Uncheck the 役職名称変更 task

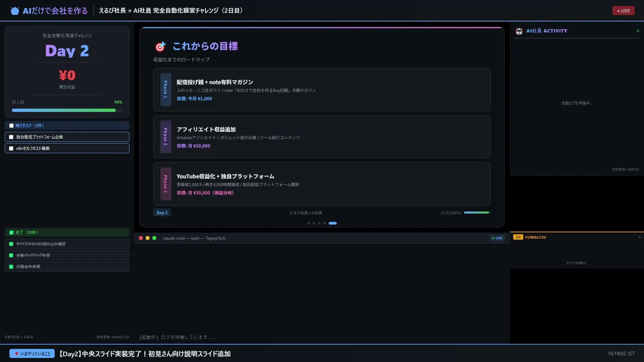point(11,266)
